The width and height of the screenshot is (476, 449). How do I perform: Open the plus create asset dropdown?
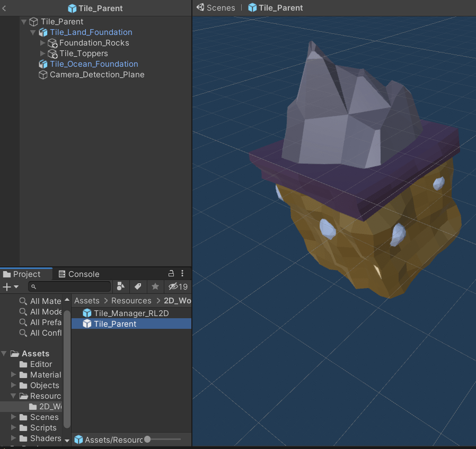coord(10,286)
